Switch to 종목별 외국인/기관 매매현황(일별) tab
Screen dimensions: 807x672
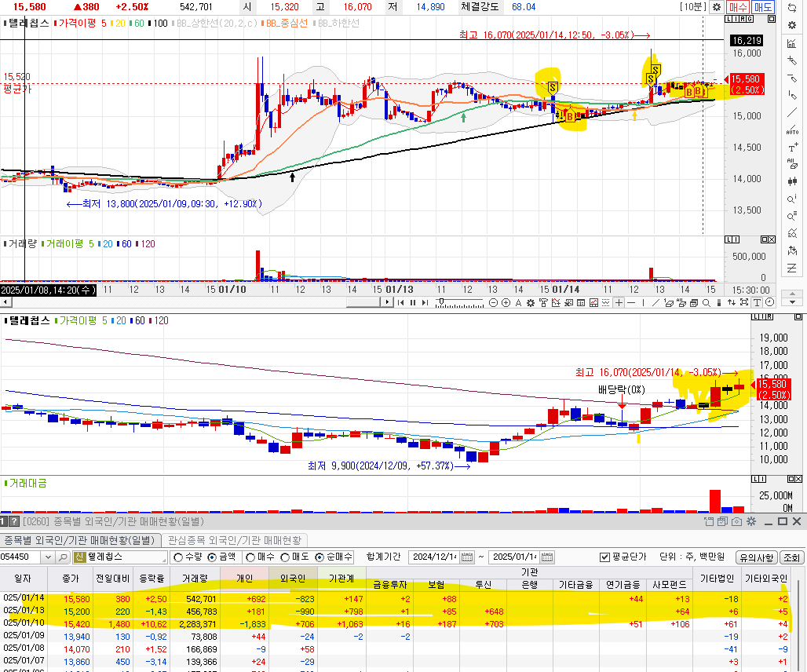tap(80, 540)
